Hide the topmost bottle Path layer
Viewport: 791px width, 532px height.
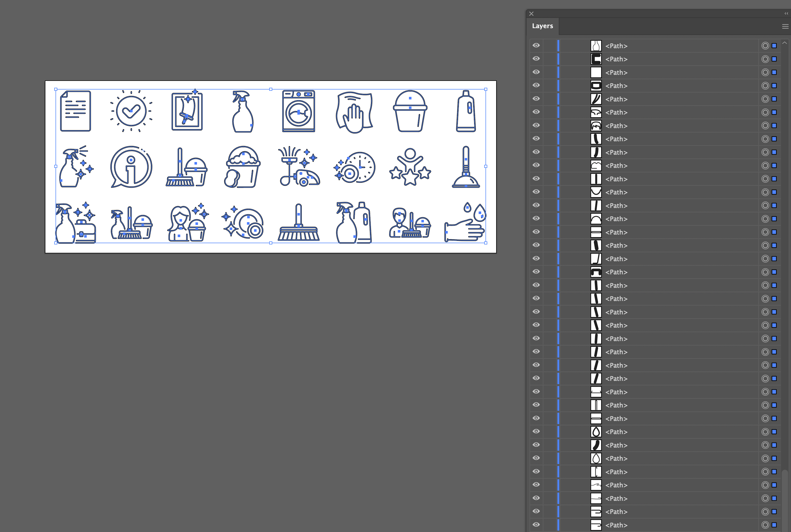tap(536, 45)
